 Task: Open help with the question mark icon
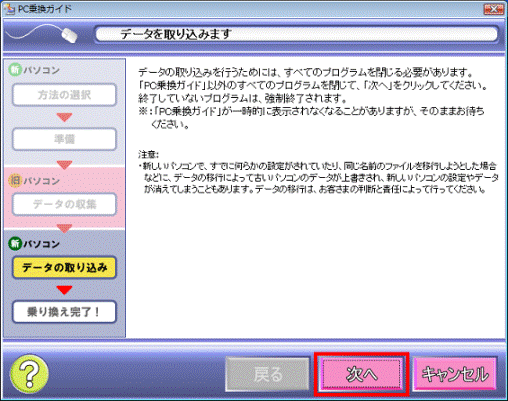(x=29, y=374)
